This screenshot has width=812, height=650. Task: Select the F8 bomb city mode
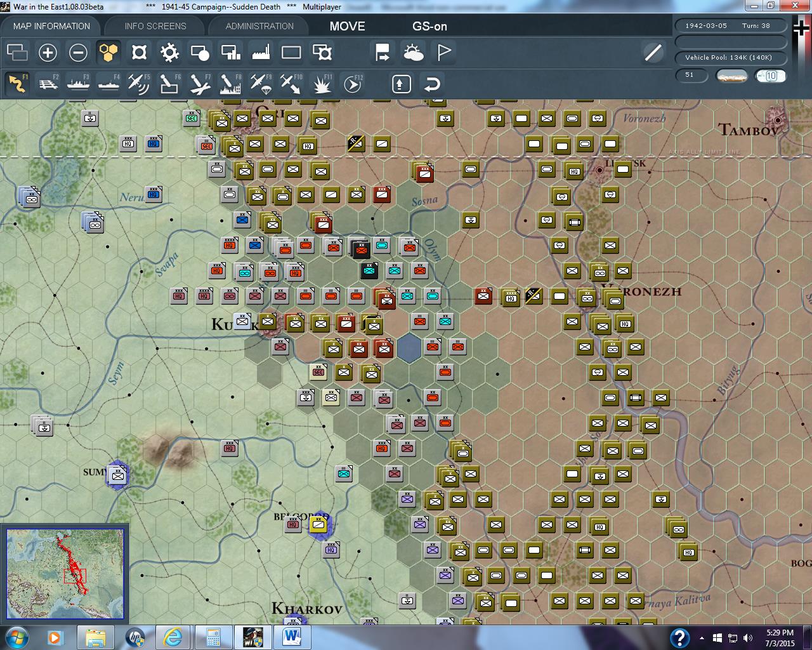tap(230, 84)
